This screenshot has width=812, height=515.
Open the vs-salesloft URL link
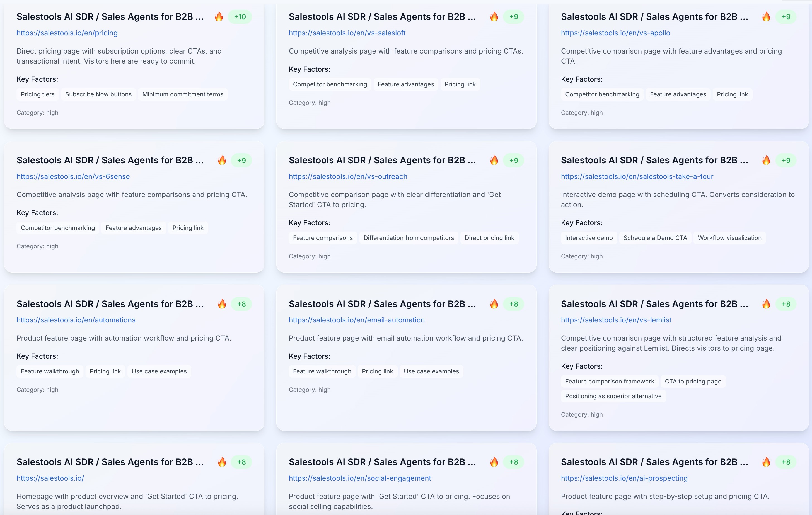pyautogui.click(x=347, y=33)
